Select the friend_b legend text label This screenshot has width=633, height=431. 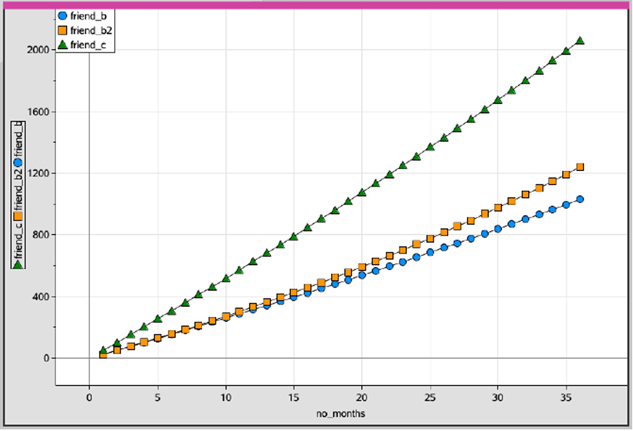(x=92, y=17)
